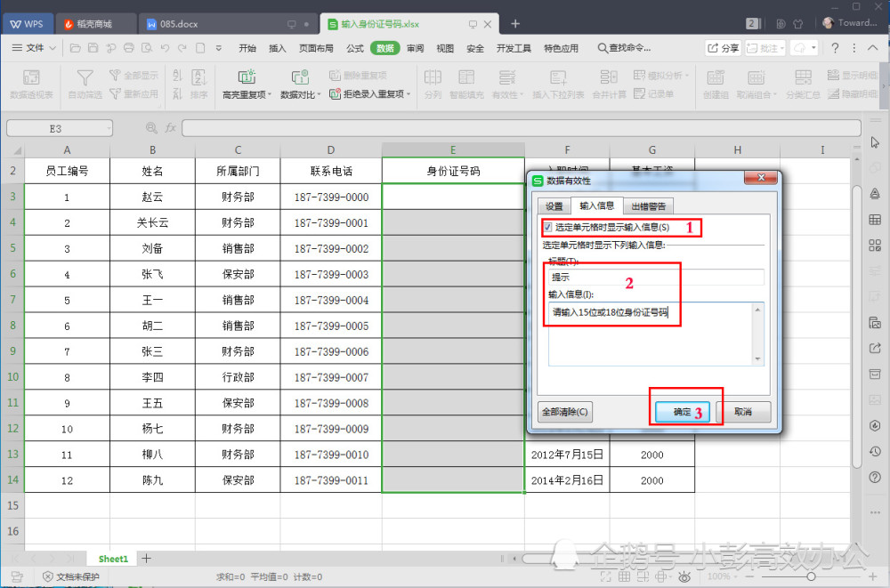Click the 自动筛选 auto filter funnel icon

tap(85, 77)
